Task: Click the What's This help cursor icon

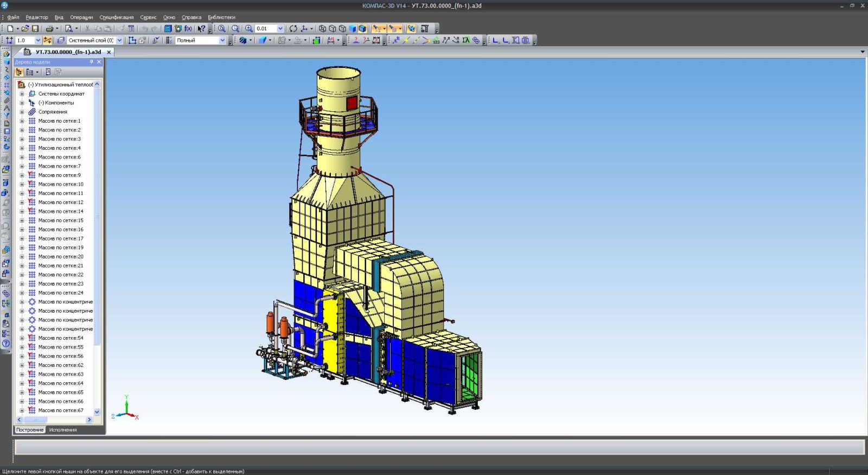Action: (201, 29)
